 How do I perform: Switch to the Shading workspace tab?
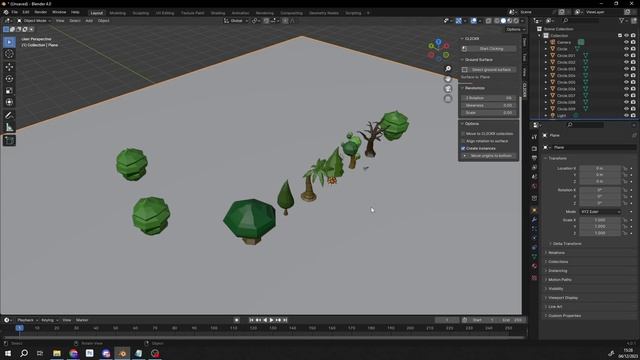coord(218,13)
